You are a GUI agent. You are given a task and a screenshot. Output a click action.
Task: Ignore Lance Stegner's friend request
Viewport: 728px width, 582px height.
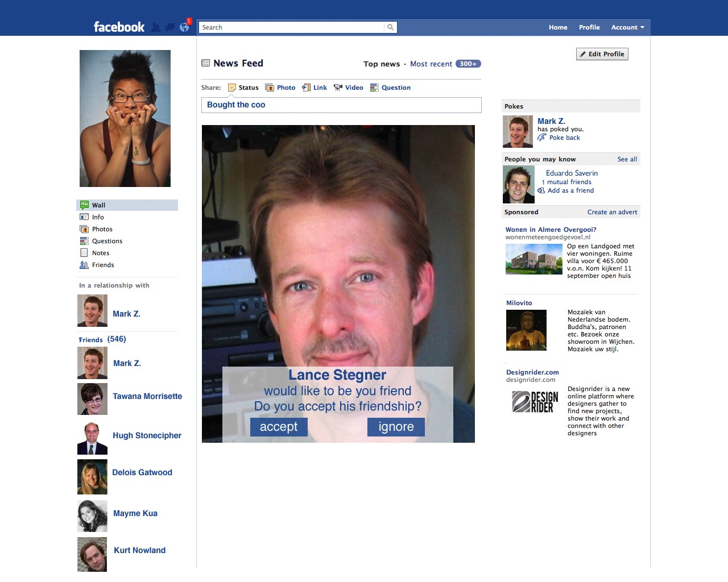pos(396,427)
